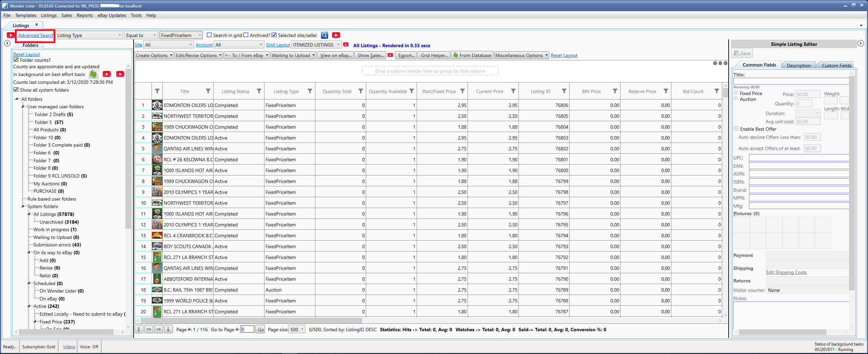Screen dimensions: 868x354
Task: Click the Listing ID column filter icon
Action: click(x=564, y=91)
